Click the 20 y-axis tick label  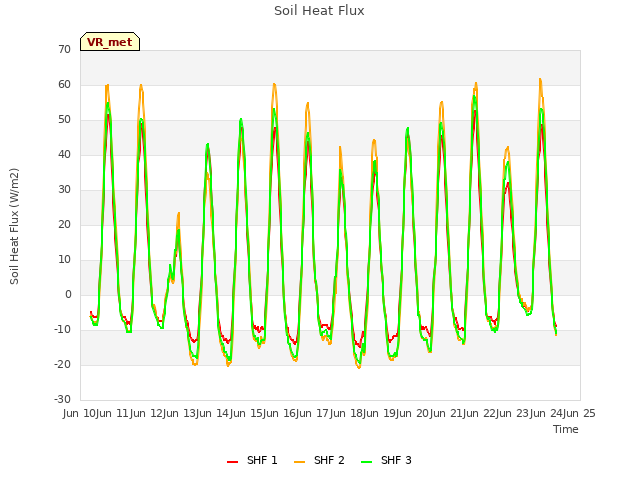coord(64,225)
